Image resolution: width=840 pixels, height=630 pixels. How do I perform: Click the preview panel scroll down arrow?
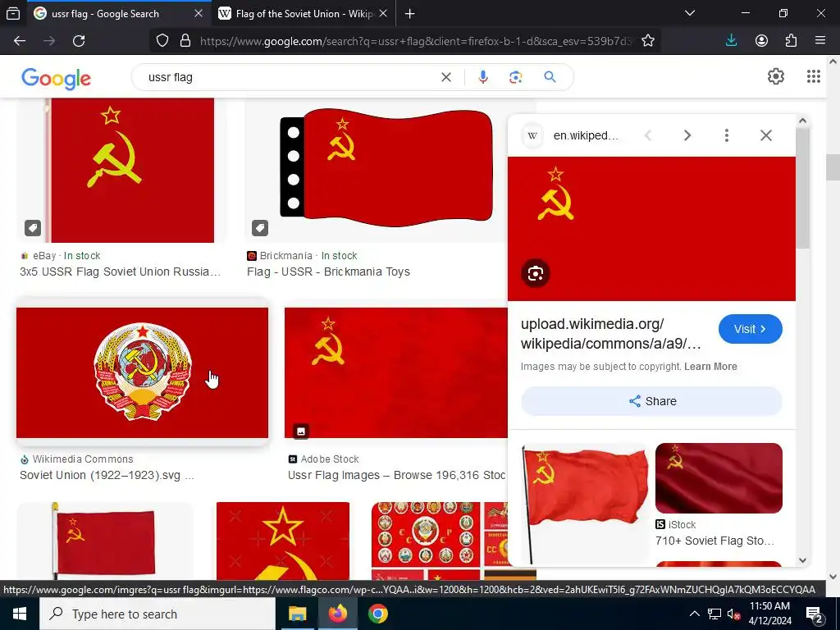point(802,560)
